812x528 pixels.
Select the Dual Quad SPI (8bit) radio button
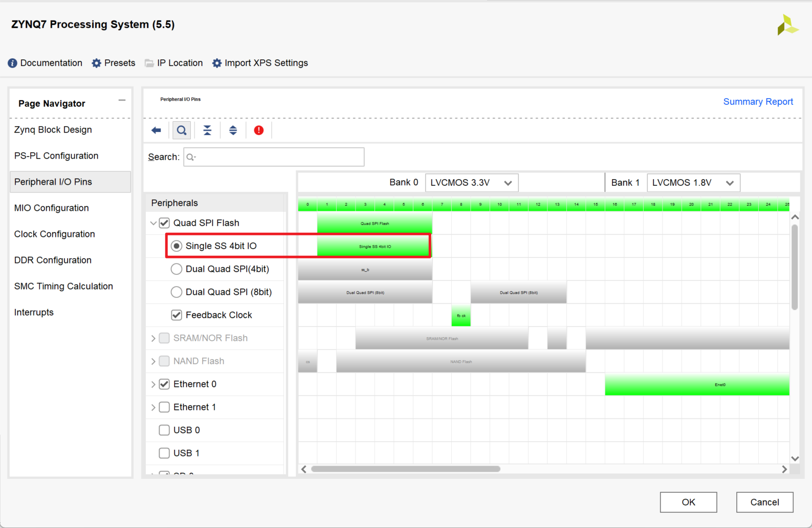[177, 292]
